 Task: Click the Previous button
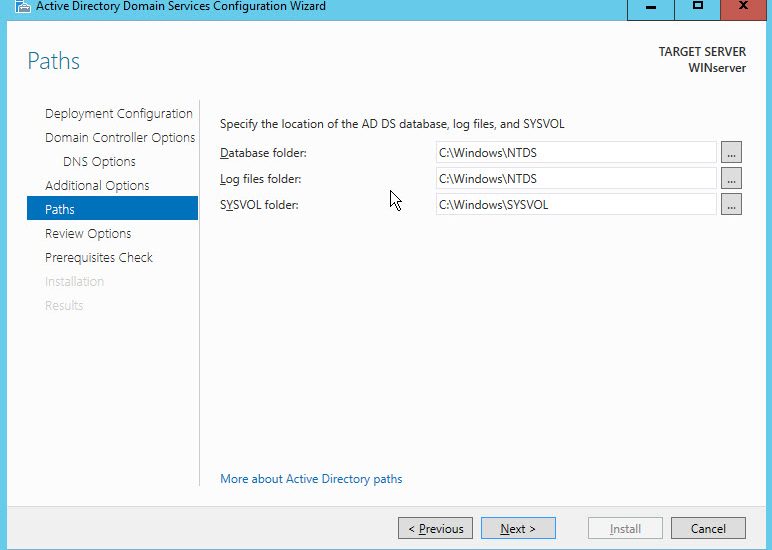point(435,528)
